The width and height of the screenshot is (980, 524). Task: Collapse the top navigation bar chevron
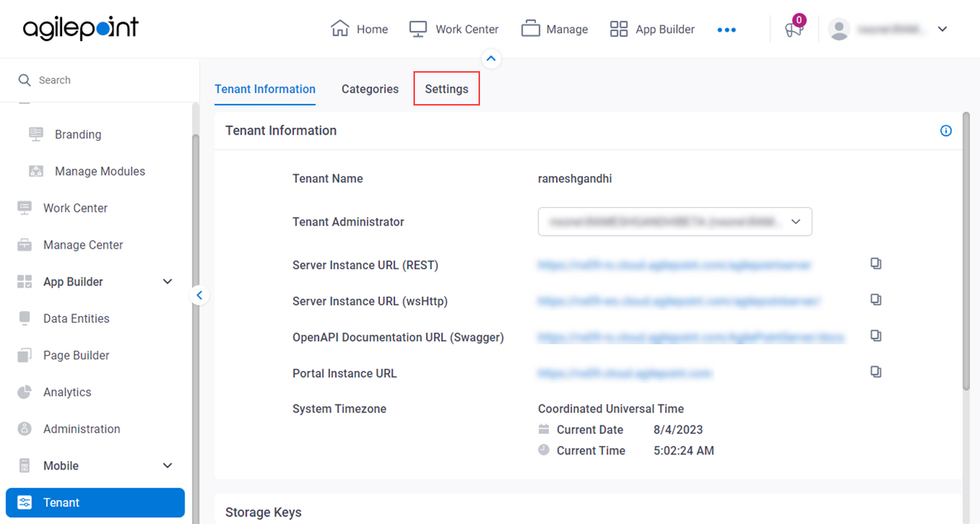[x=492, y=58]
